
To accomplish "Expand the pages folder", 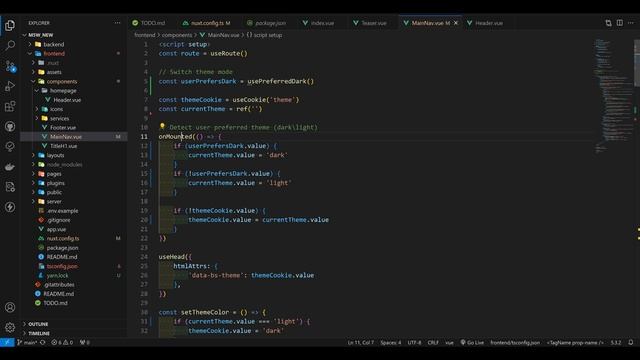I will [54, 174].
